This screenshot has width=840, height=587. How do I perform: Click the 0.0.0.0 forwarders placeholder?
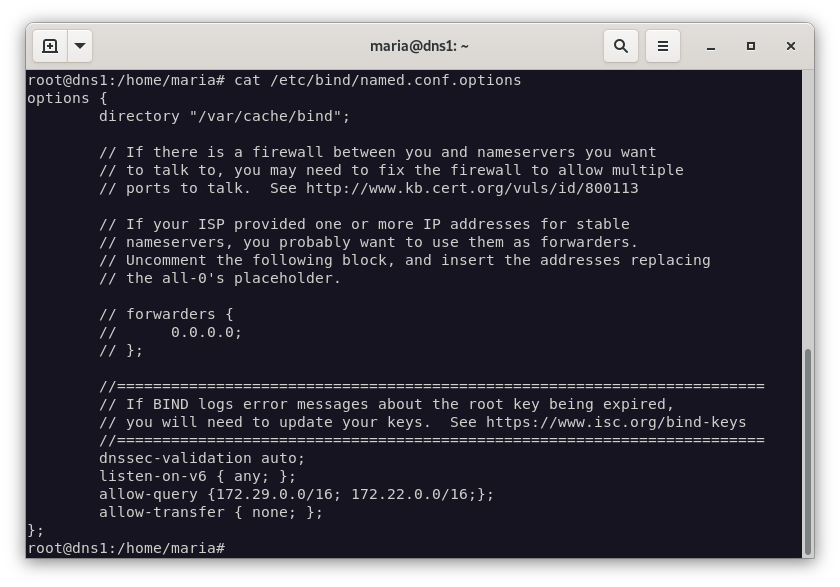coord(206,332)
